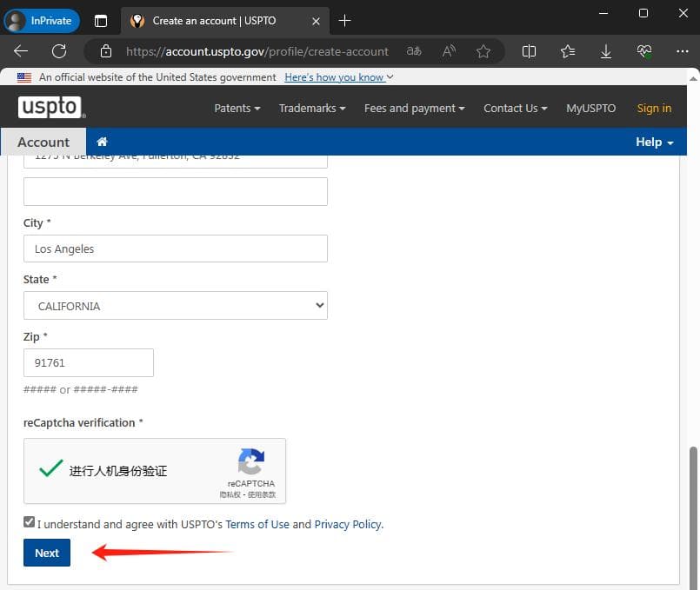
Task: Open the Terms of Use link
Action: click(x=257, y=524)
